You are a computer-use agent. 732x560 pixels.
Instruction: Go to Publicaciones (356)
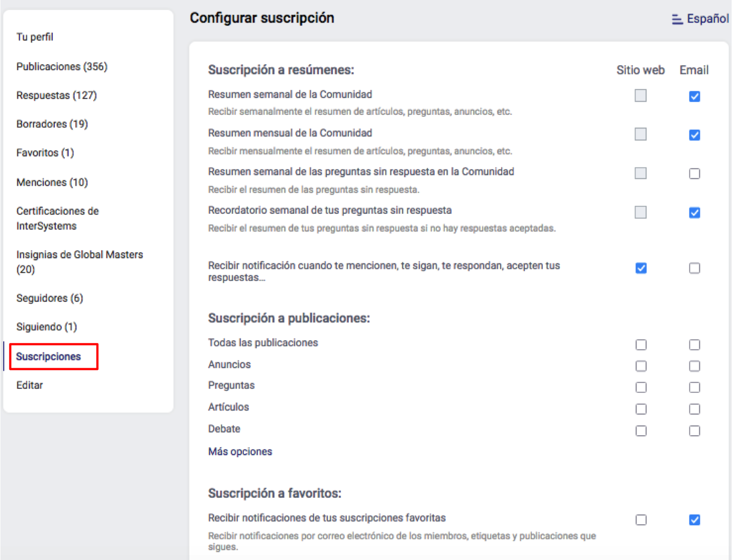click(62, 66)
